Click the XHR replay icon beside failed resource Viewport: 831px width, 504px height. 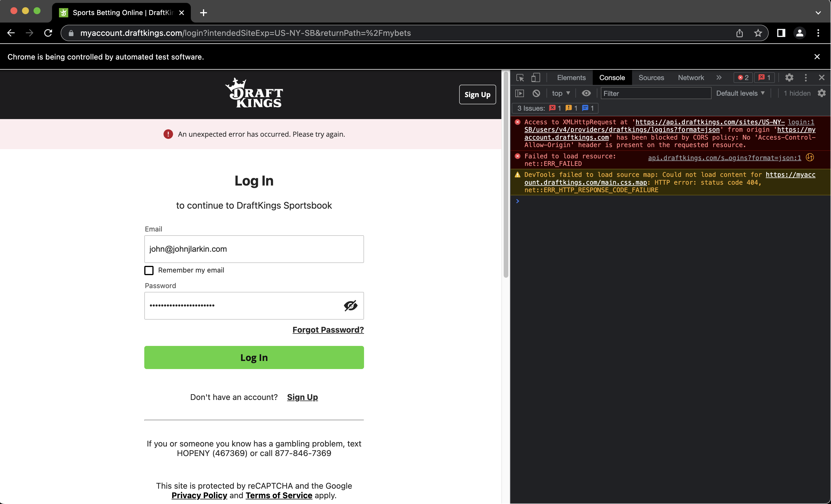point(810,157)
